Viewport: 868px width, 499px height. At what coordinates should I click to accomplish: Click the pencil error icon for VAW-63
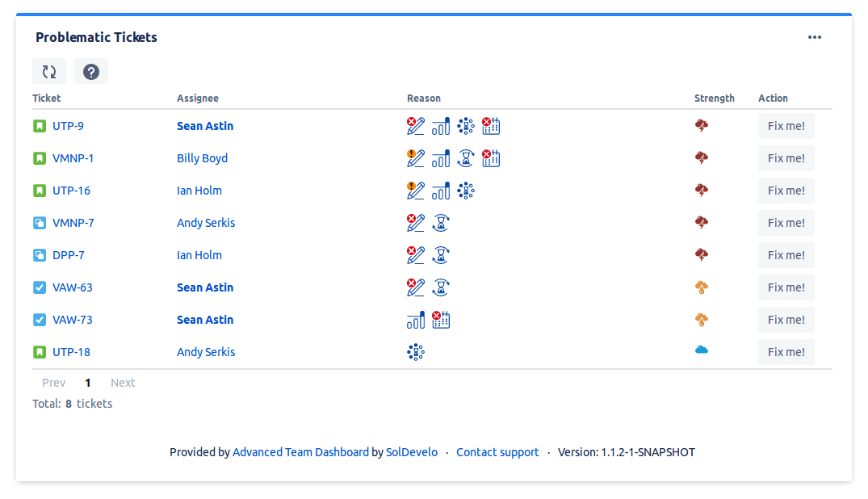coord(415,287)
